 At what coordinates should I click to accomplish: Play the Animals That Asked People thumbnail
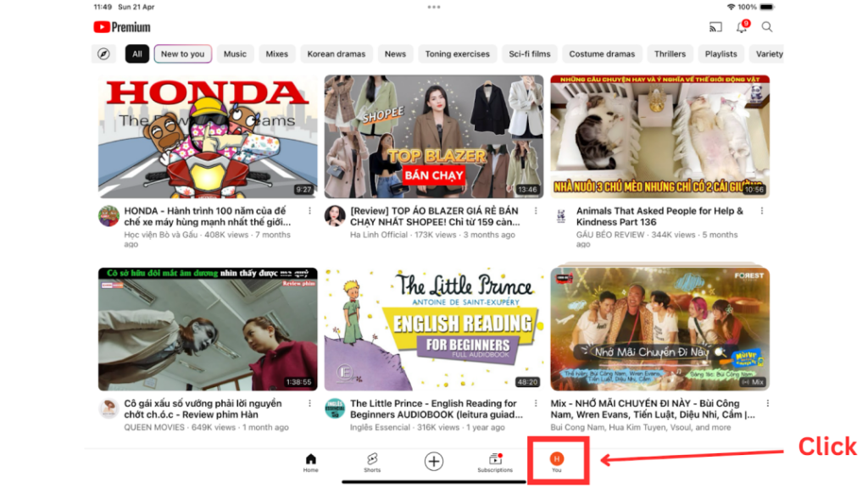660,136
